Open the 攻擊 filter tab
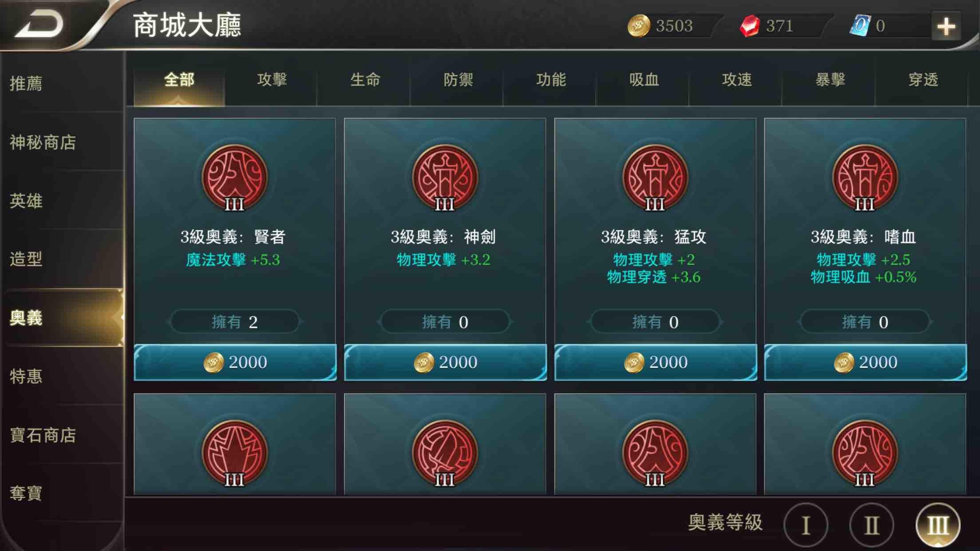 [272, 80]
